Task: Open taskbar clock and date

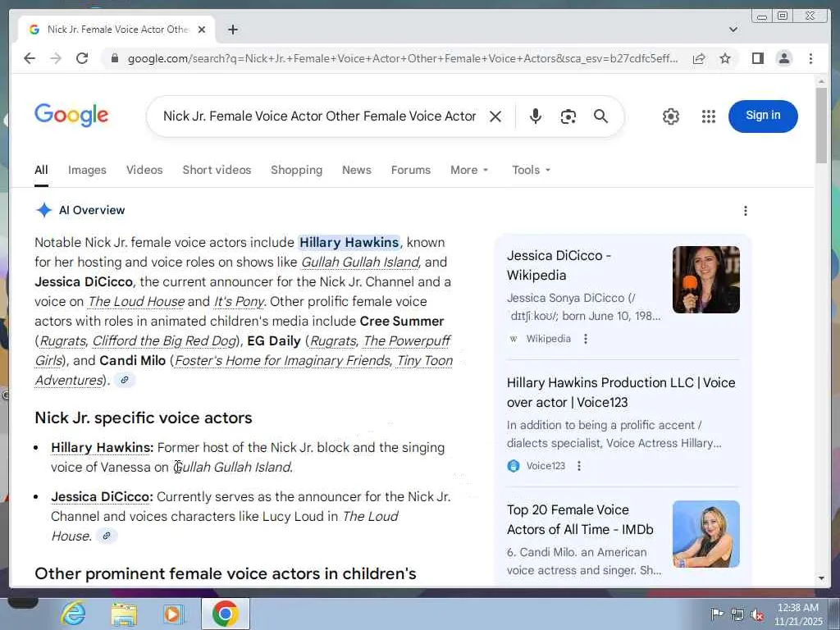Action: 797,614
